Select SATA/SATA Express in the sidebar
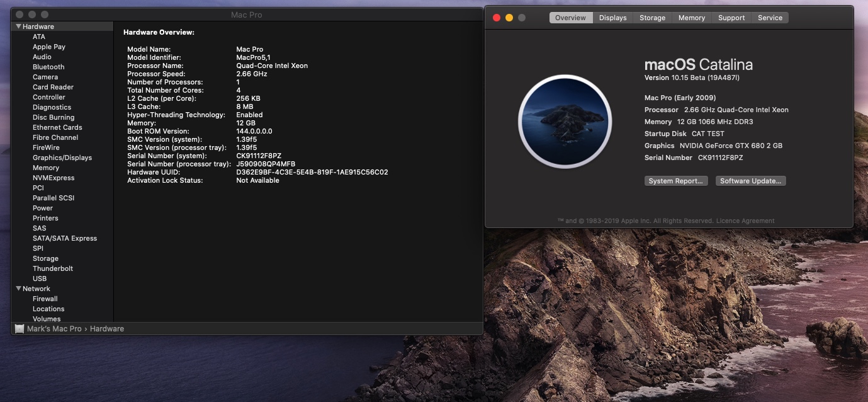Screen dimensions: 868x402 coord(65,238)
